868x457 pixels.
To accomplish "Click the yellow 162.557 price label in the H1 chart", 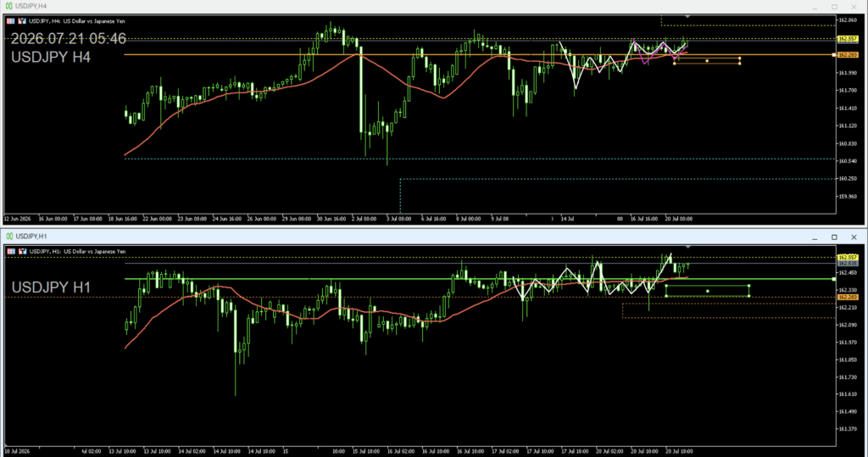I will pos(847,258).
